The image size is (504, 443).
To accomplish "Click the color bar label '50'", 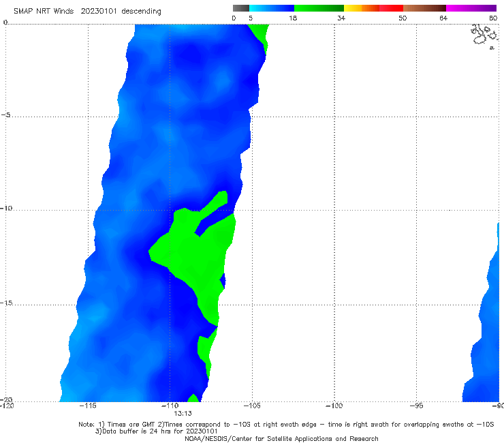I will (x=403, y=18).
